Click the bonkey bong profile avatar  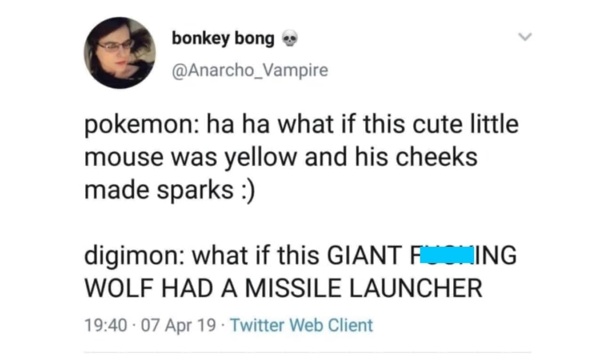click(x=120, y=53)
